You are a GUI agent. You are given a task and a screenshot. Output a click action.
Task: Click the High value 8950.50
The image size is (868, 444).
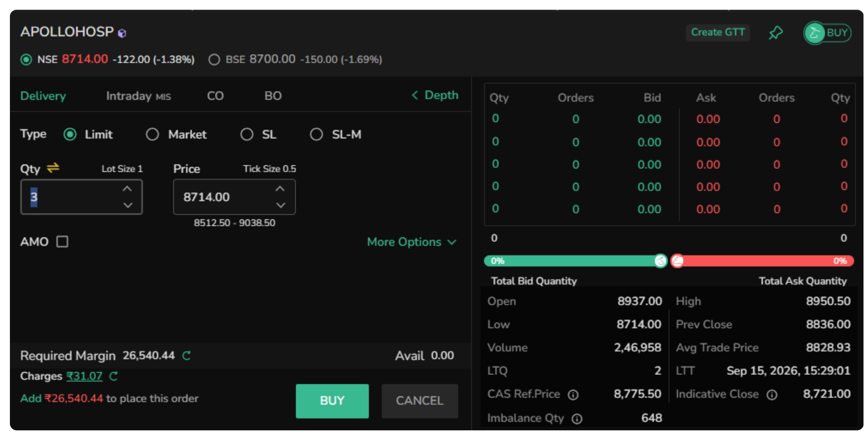click(828, 301)
